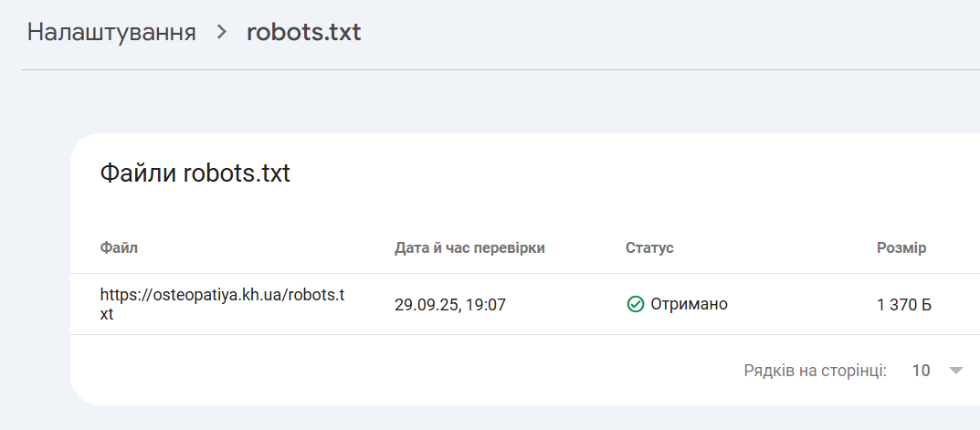Click Дата й час перевірки column header

[x=469, y=248]
